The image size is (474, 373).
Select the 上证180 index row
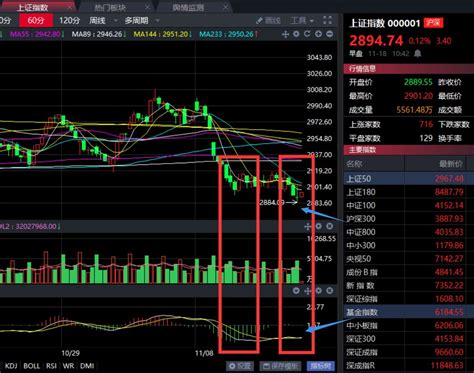click(409, 192)
